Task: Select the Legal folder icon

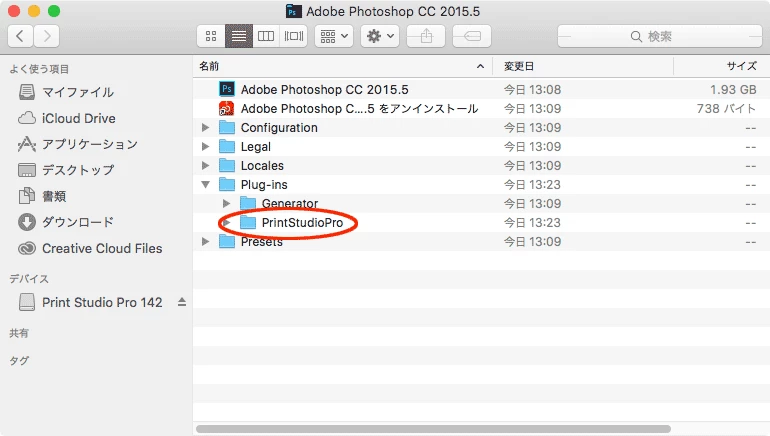Action: click(x=226, y=146)
